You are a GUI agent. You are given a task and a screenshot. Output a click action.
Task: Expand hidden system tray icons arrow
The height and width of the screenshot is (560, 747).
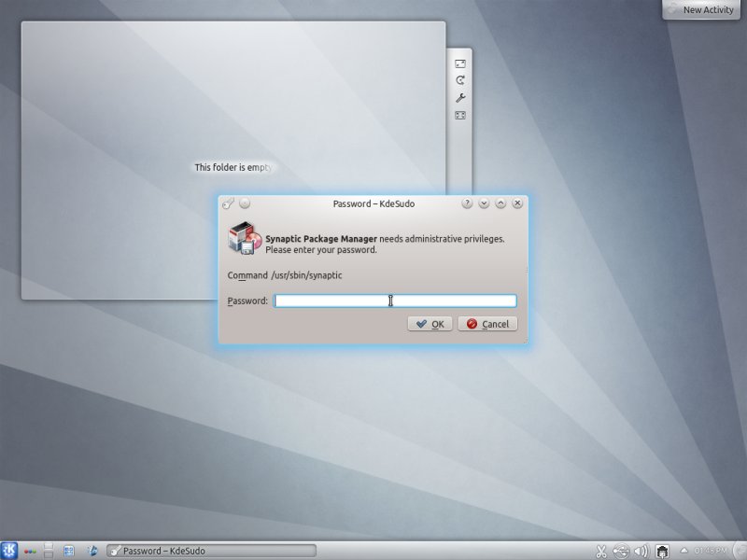coord(684,551)
